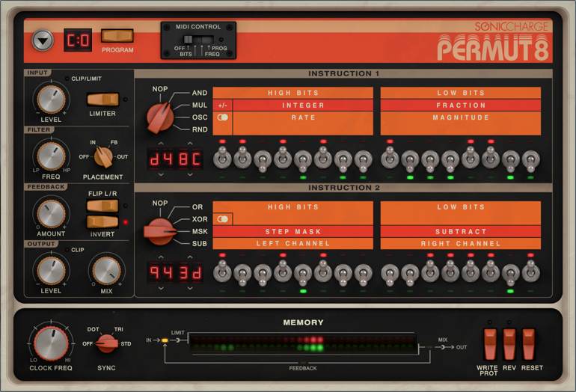
Task: Click the SYNC rotary selector
Action: [x=107, y=343]
